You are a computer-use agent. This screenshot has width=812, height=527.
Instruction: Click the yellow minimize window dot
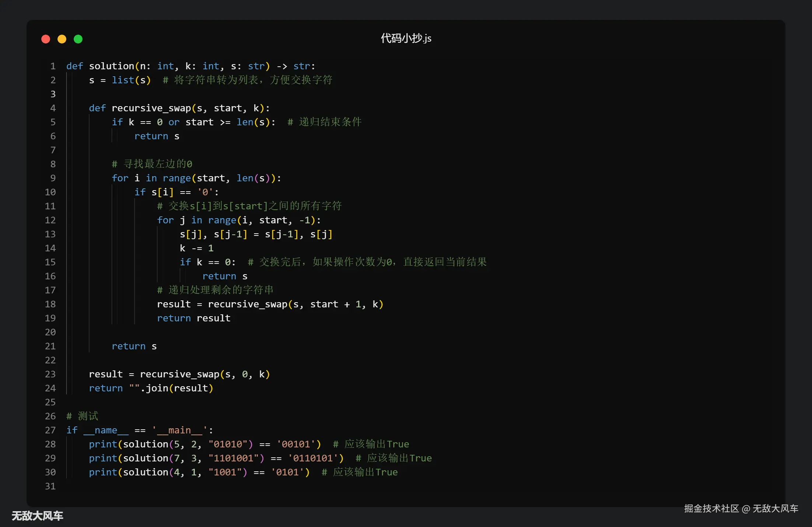coord(62,39)
